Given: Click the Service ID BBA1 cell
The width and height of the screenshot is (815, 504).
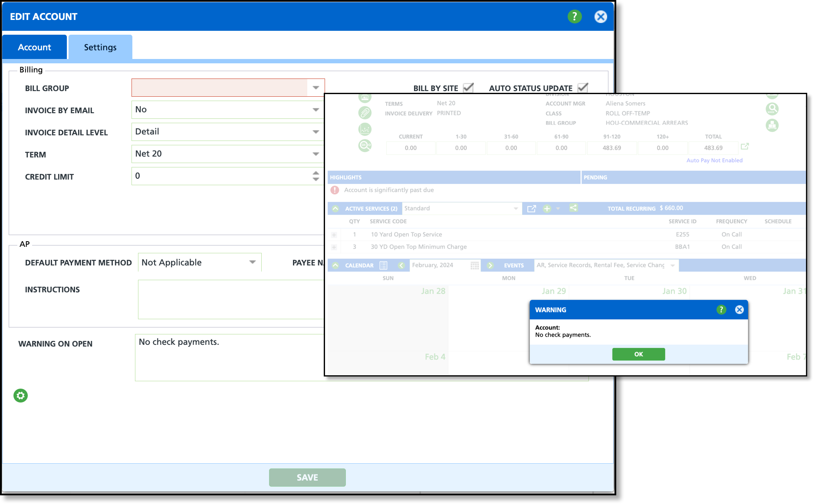Looking at the screenshot, I should 682,247.
